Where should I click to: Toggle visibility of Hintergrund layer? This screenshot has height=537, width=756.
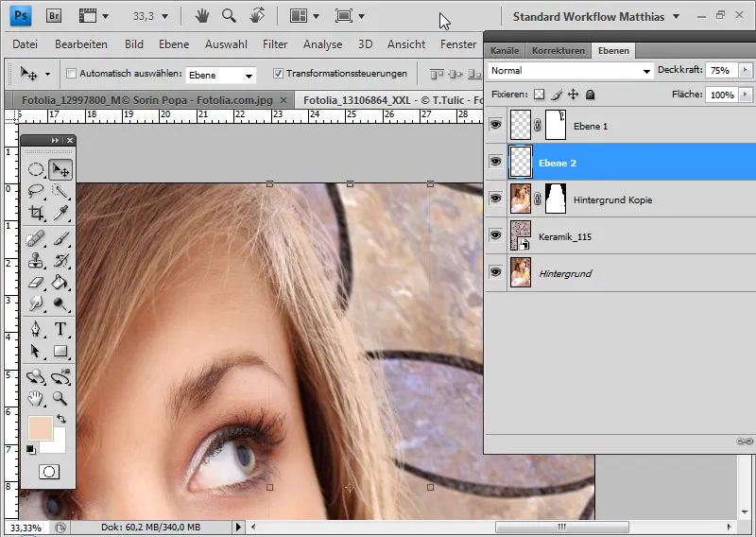[495, 272]
